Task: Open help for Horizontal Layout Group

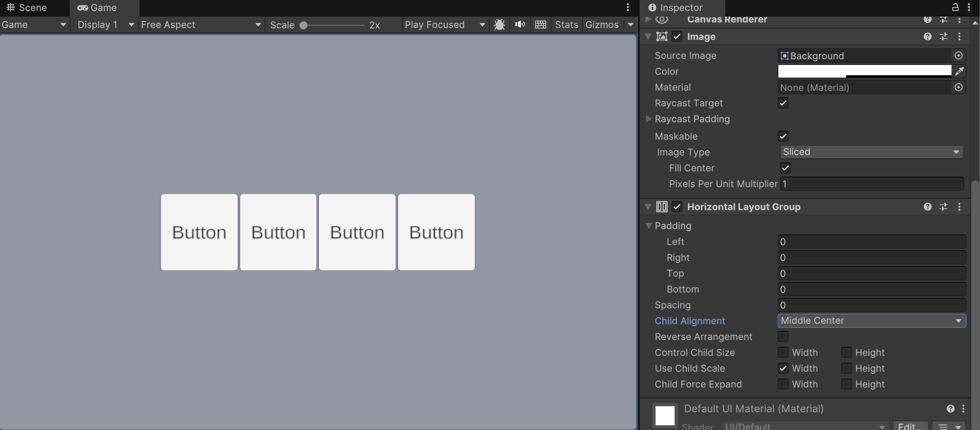Action: pos(927,207)
